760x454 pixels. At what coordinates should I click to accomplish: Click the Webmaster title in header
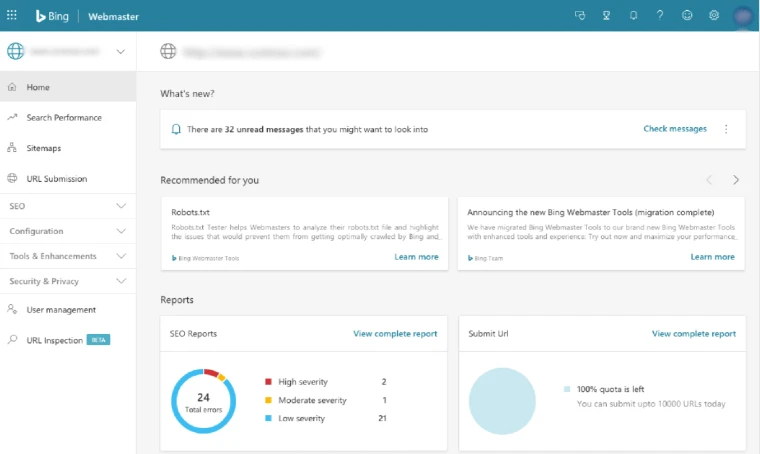coord(113,16)
